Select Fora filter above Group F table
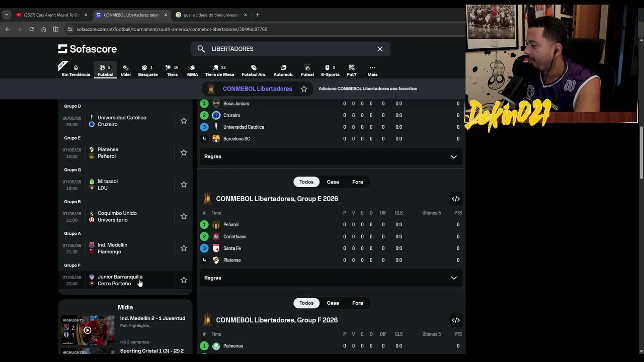This screenshot has height=362, width=644. pyautogui.click(x=358, y=303)
